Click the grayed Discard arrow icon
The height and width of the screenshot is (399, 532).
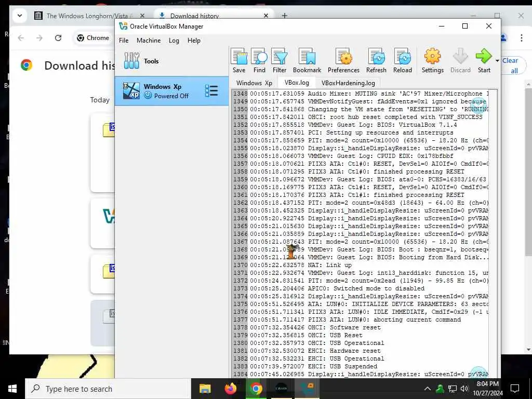tap(460, 61)
